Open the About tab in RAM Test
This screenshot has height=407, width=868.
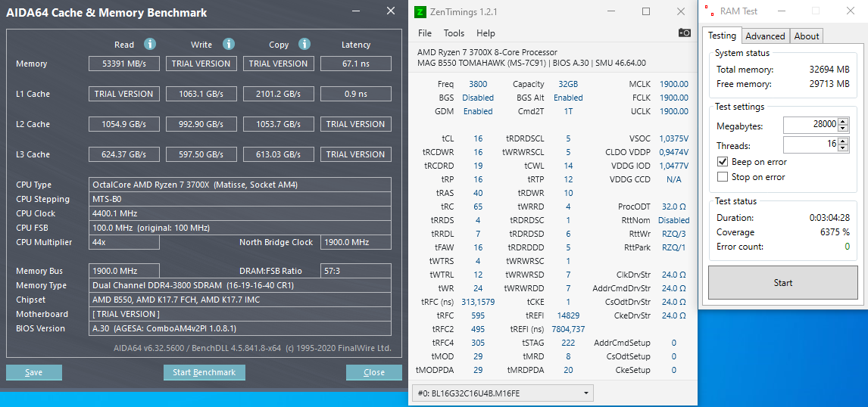coord(807,36)
